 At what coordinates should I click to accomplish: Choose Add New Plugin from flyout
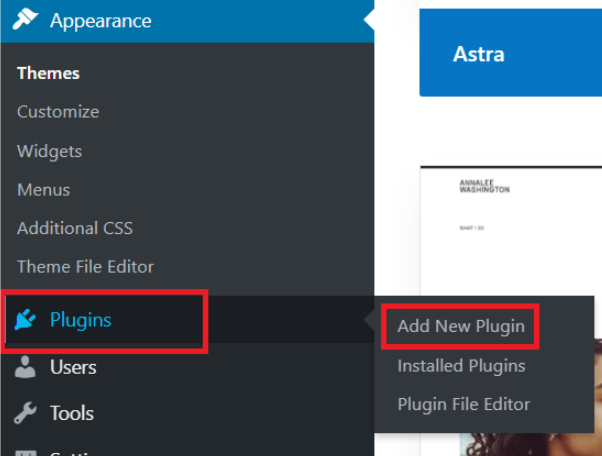click(x=460, y=326)
